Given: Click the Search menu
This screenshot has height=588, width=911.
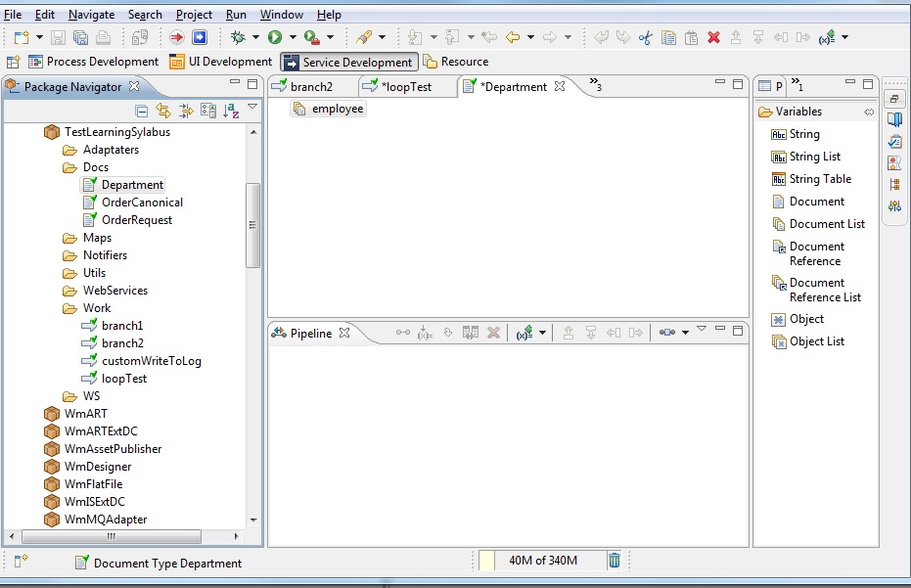Looking at the screenshot, I should tap(145, 15).
